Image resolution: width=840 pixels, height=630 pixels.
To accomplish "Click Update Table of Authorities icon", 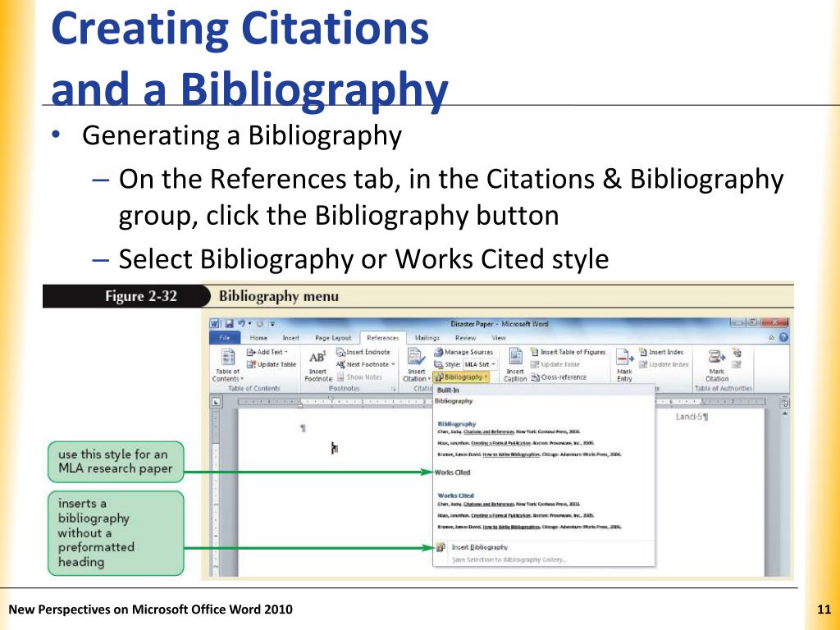I will [x=737, y=365].
